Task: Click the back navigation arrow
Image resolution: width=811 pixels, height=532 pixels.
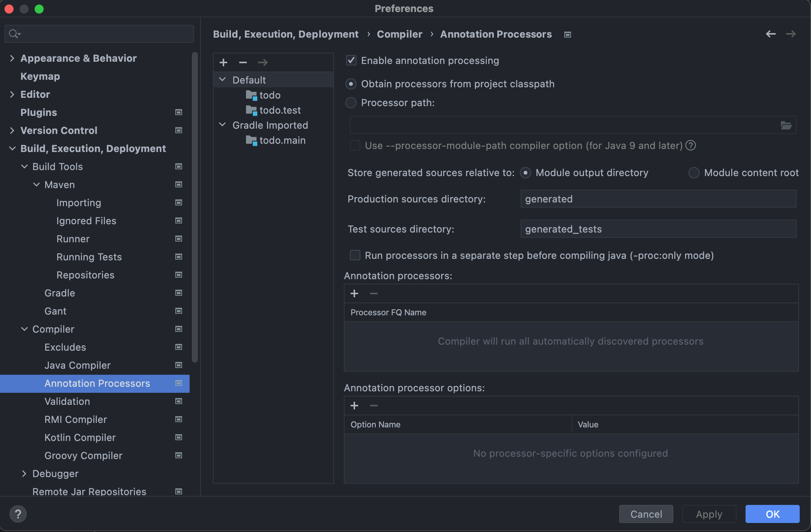Action: pos(770,34)
